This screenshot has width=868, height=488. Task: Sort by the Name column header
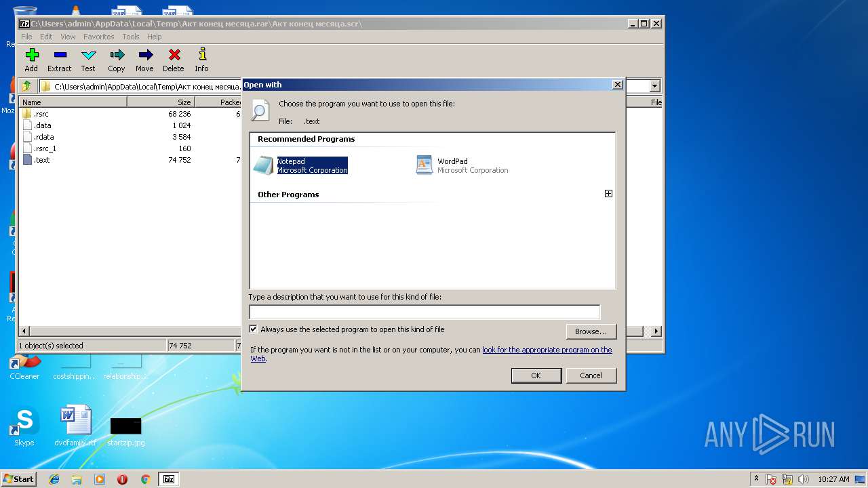click(x=73, y=102)
